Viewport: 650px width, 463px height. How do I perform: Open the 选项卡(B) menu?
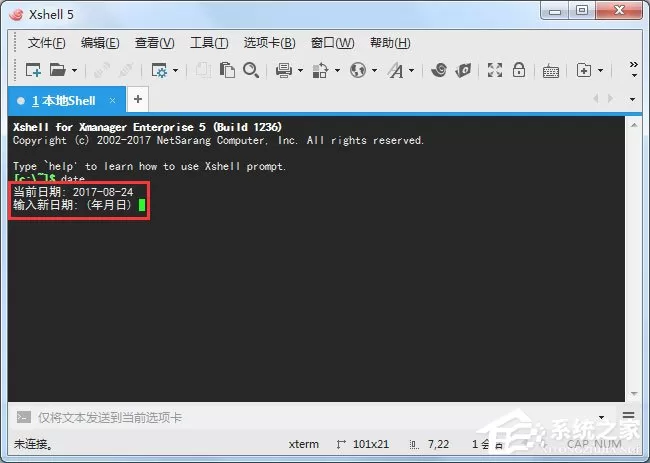click(269, 43)
